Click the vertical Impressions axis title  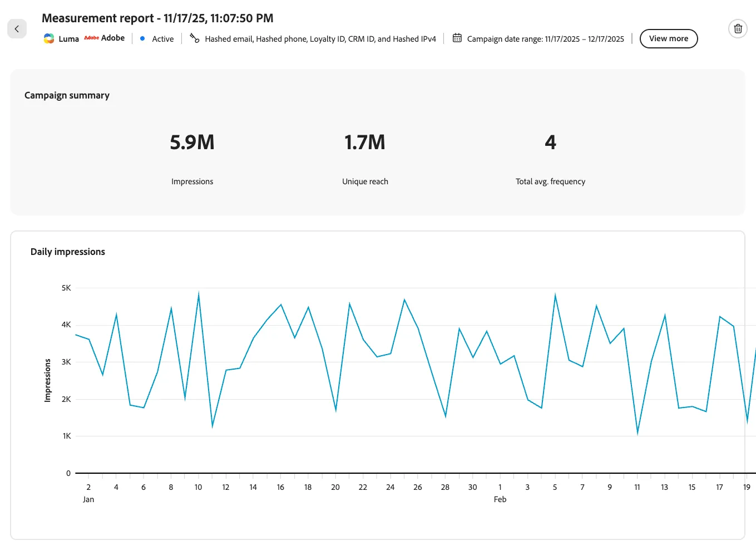pos(47,380)
